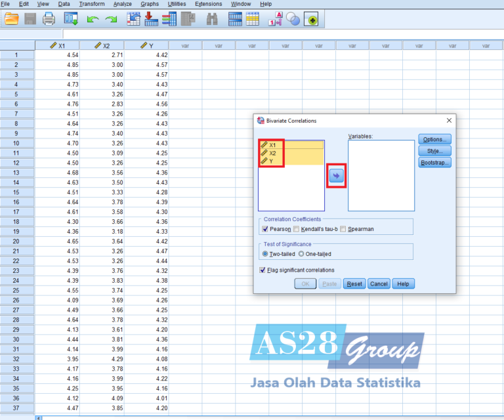This screenshot has width=504, height=420.
Task: Click the Y column header
Action: 146,46
